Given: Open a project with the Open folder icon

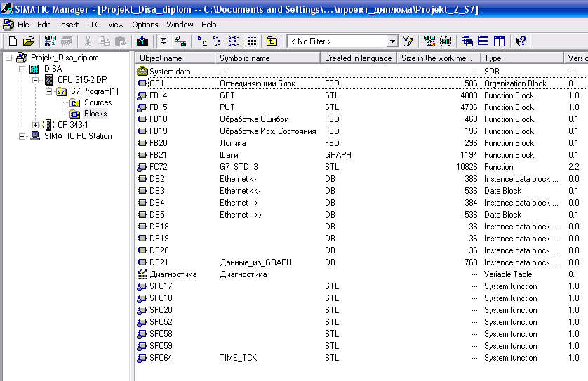Looking at the screenshot, I should coord(29,41).
